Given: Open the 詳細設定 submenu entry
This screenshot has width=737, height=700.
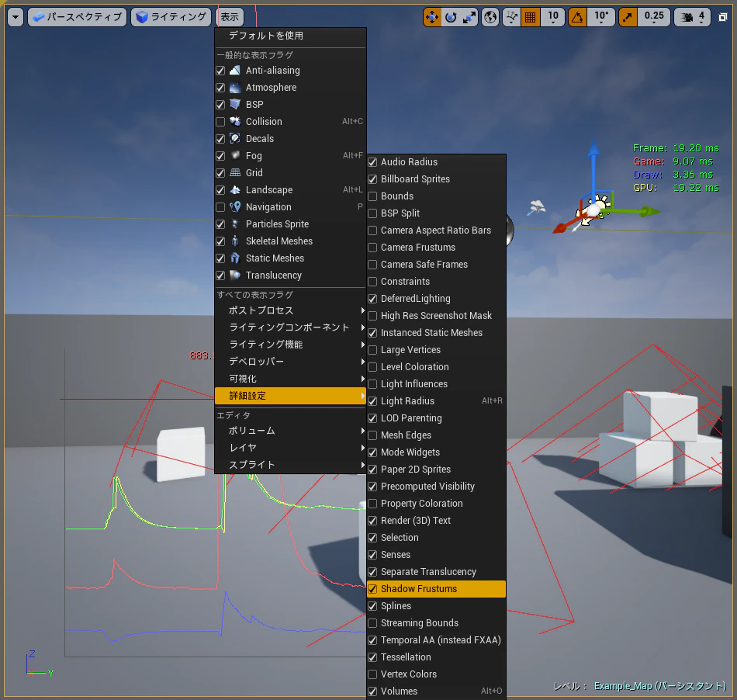Looking at the screenshot, I should click(x=290, y=396).
